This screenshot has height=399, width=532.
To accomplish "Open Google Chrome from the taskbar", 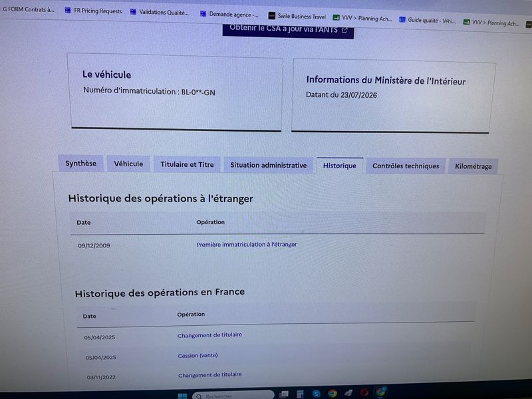I will [332, 393].
